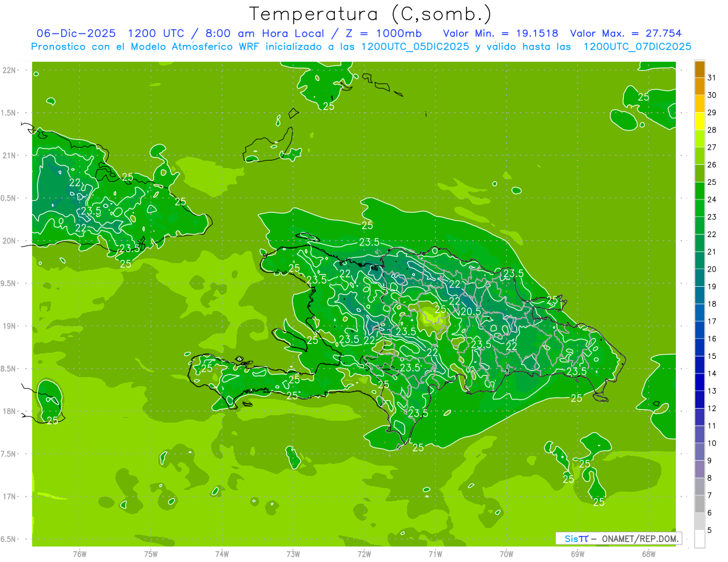Click the 'Temperatura (C,somb.)' chart title
Viewport: 728px width, 562px height.
tap(370, 14)
